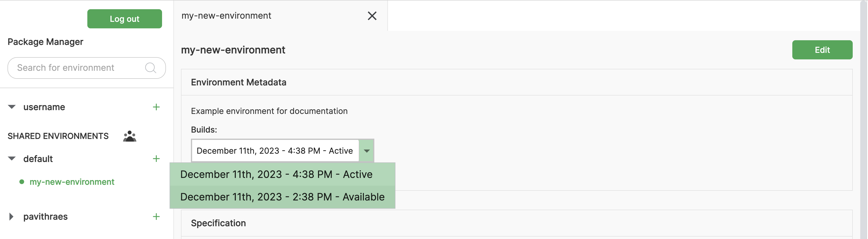Toggle the Builds dropdown arrow

(366, 151)
